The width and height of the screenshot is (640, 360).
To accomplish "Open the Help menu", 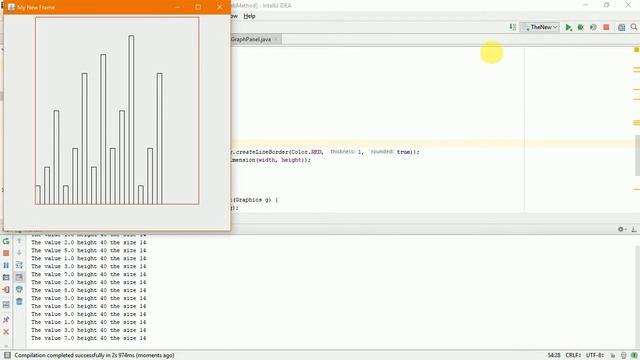I will pyautogui.click(x=249, y=16).
